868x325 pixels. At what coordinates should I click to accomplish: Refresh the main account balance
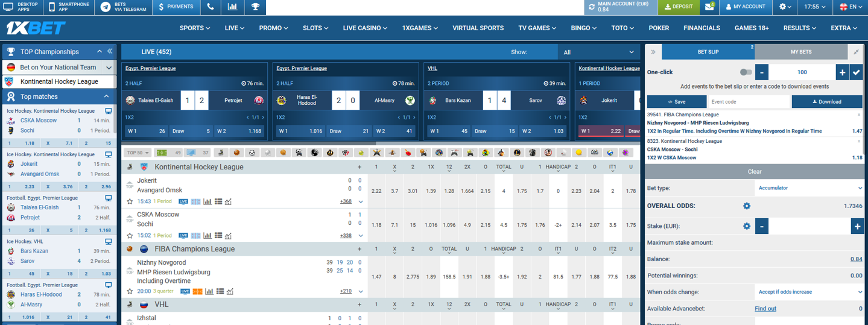point(592,7)
